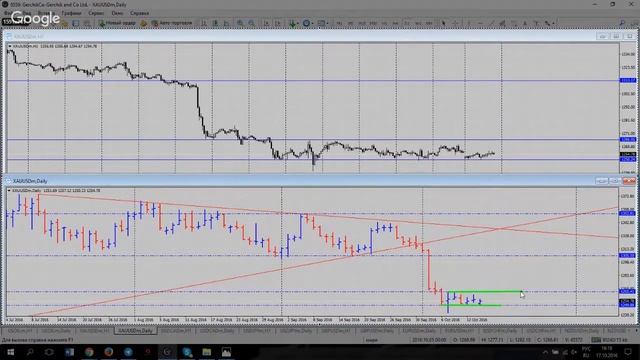The width and height of the screenshot is (640, 360).
Task: Switch to chart tab left of XAUUSDm,Daily
Action: [x=95, y=330]
